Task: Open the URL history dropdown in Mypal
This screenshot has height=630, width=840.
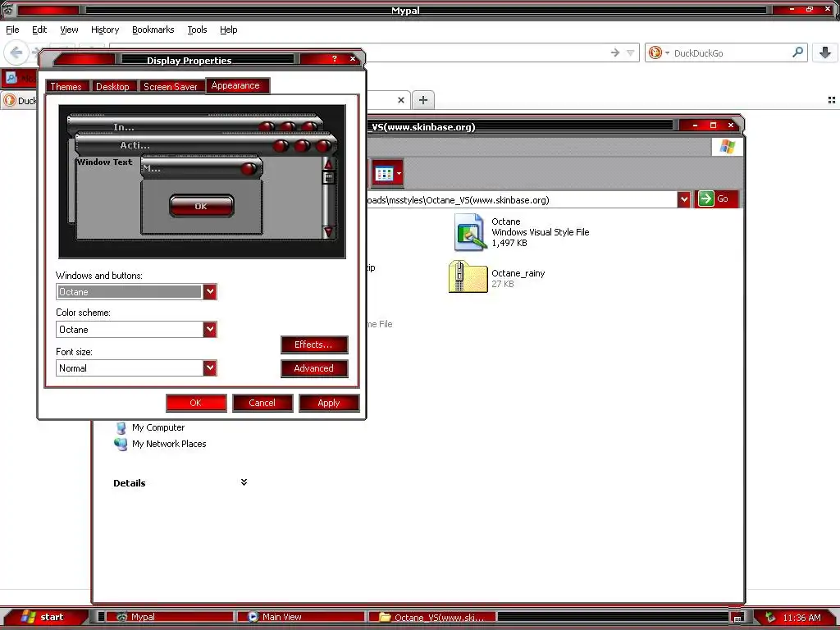Action: click(631, 52)
